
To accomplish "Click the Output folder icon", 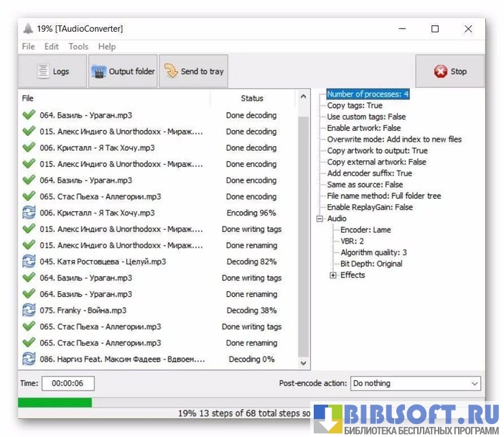I will [98, 71].
